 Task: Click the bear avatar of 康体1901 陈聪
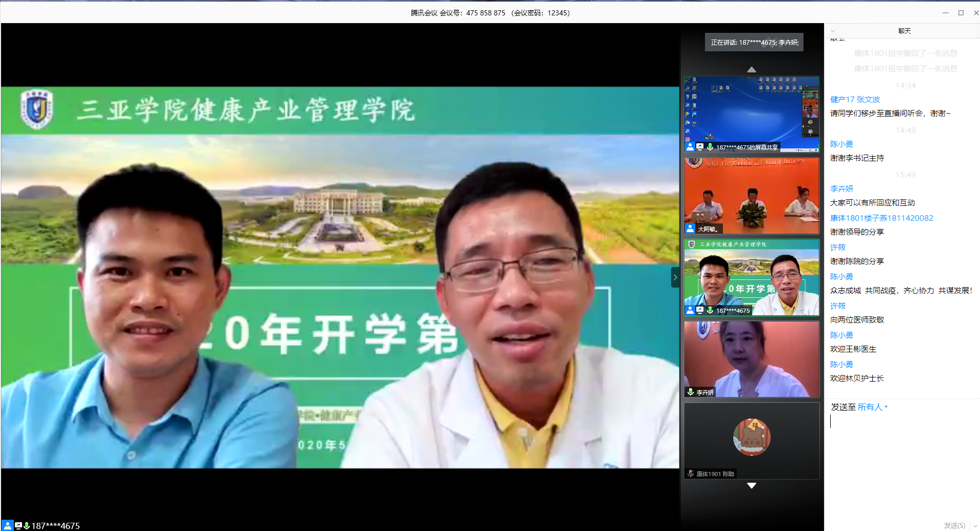(x=751, y=437)
